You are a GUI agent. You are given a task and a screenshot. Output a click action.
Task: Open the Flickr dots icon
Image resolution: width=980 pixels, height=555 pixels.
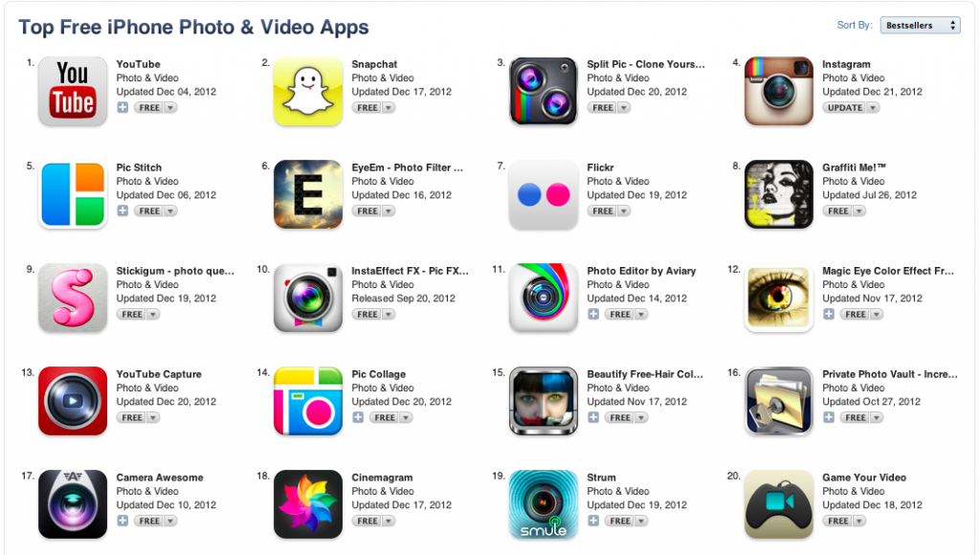(x=544, y=194)
